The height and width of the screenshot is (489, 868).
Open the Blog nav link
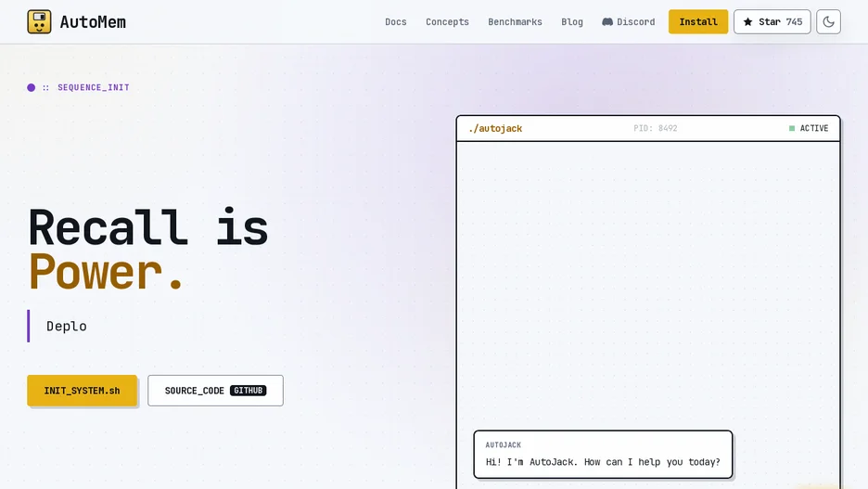[x=572, y=22]
